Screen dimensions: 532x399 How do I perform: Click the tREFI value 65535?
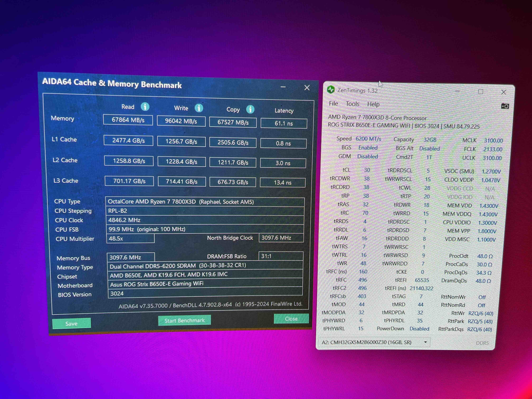coord(422,280)
